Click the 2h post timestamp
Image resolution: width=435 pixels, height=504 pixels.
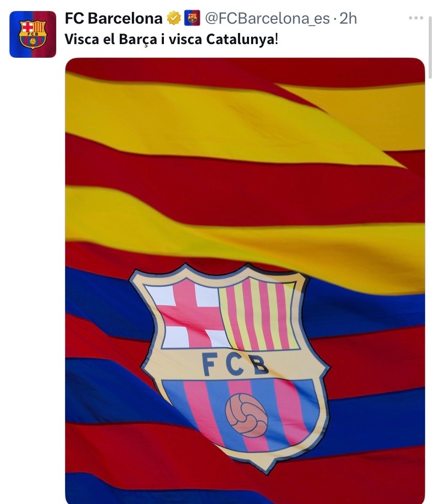[x=348, y=18]
